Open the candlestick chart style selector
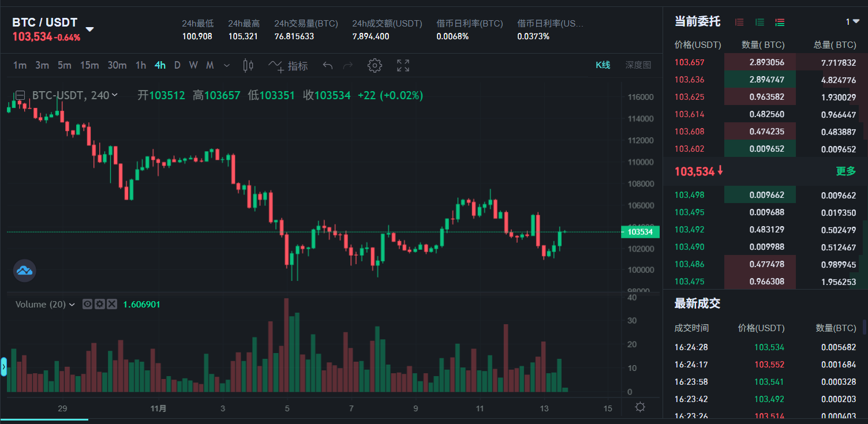The image size is (868, 424). pos(248,66)
